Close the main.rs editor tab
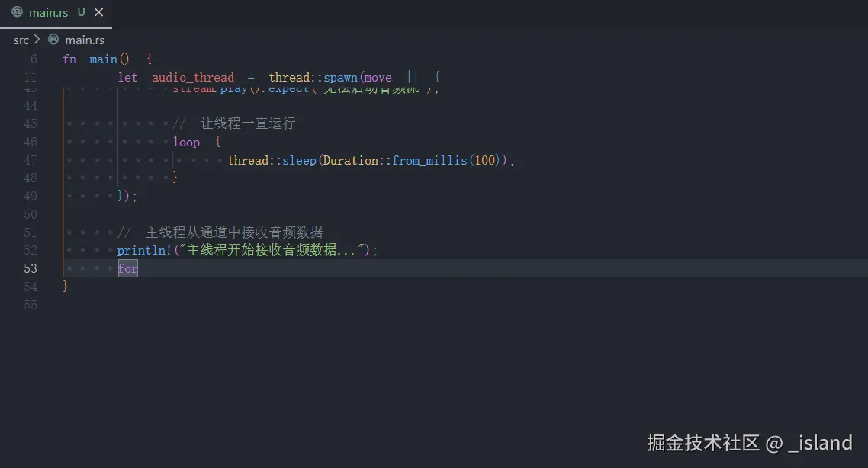The width and height of the screenshot is (868, 468). (98, 12)
